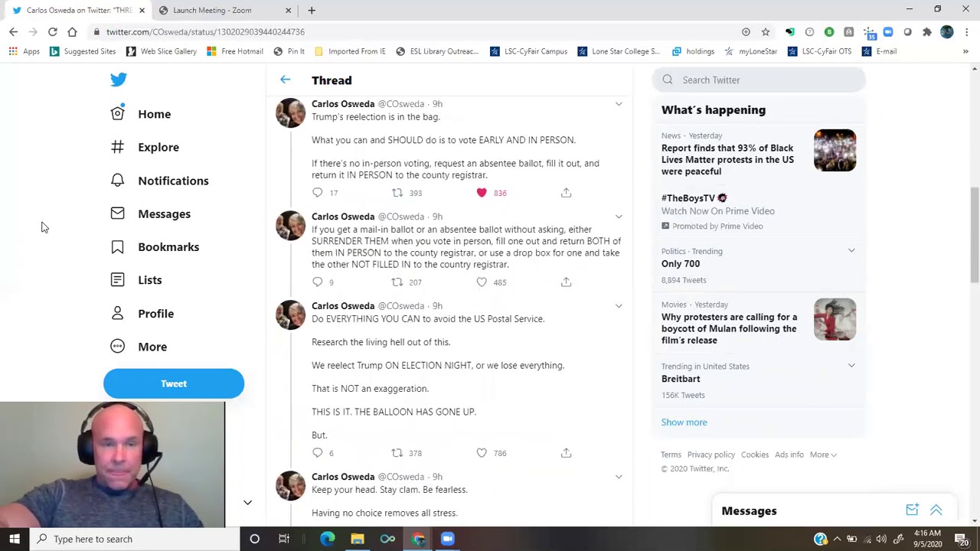Open Ads info footer link
Image resolution: width=980 pixels, height=551 pixels.
pos(789,455)
